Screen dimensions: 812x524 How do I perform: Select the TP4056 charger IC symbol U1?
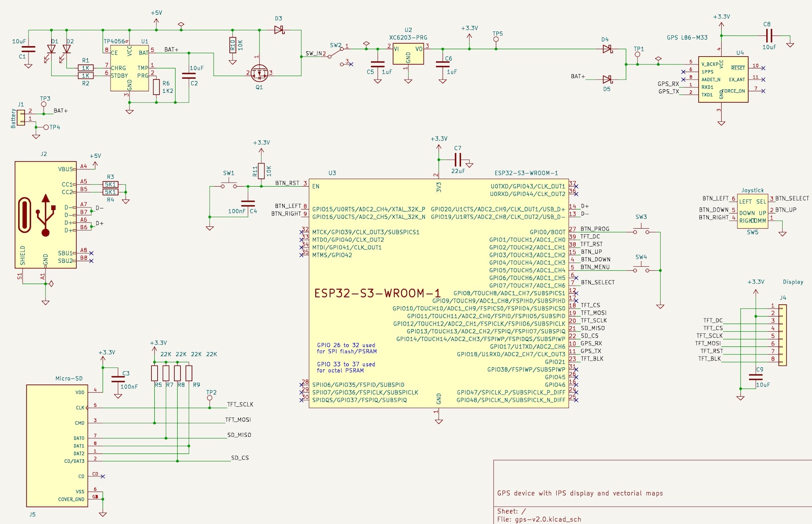(130, 67)
